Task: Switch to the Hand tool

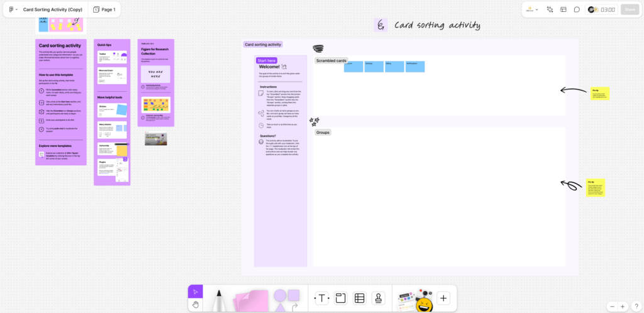Action: pos(195,304)
